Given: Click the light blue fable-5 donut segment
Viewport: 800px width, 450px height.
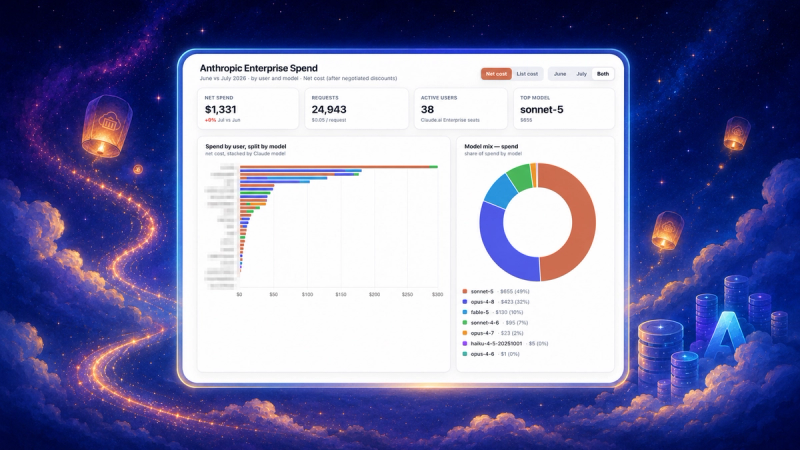Looking at the screenshot, I should coord(500,191).
